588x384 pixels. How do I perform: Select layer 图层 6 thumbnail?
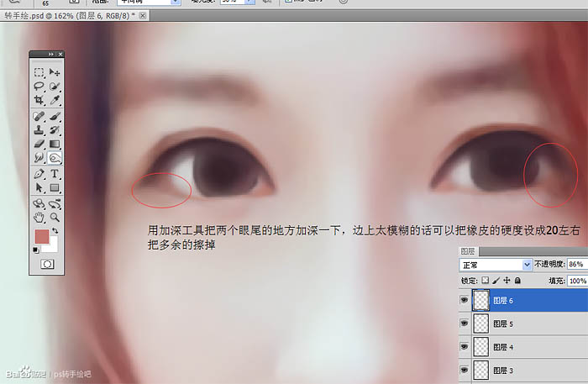coord(481,300)
